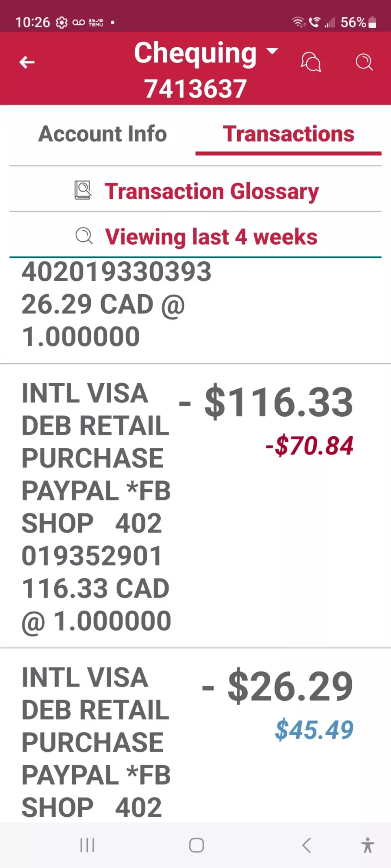Open the accessibility shortcut icon

coord(368,845)
